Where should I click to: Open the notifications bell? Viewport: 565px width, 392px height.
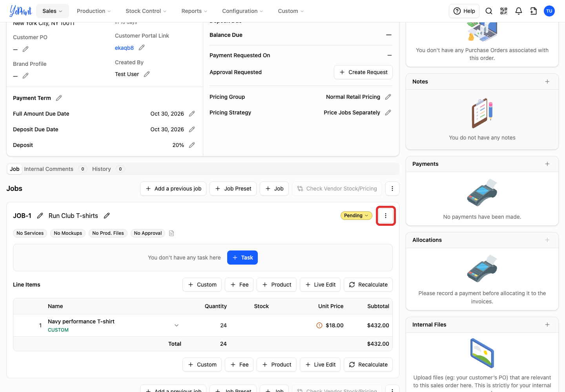tap(519, 11)
